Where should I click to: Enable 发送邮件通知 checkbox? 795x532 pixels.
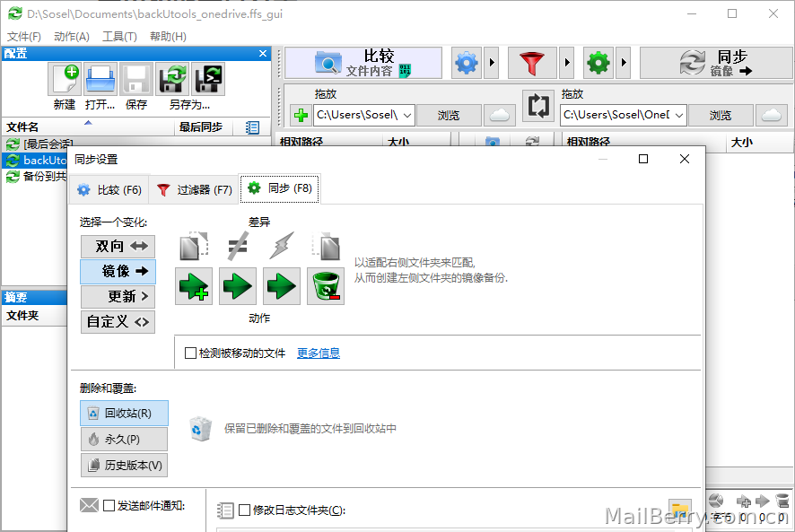click(109, 506)
